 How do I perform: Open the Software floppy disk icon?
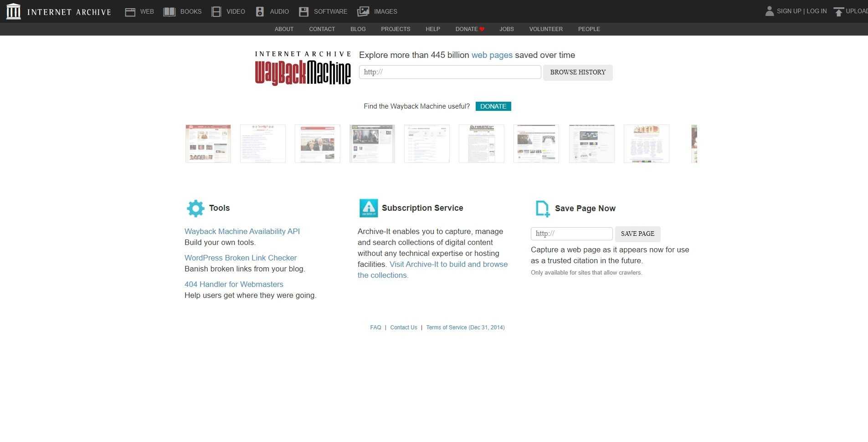click(303, 12)
